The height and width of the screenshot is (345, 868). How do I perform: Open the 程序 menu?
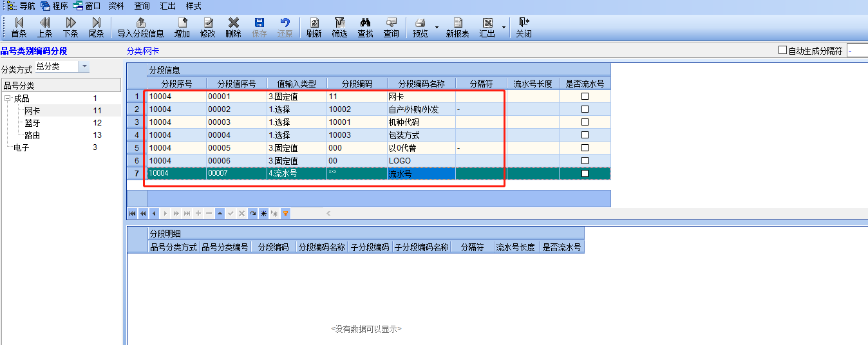[54, 6]
